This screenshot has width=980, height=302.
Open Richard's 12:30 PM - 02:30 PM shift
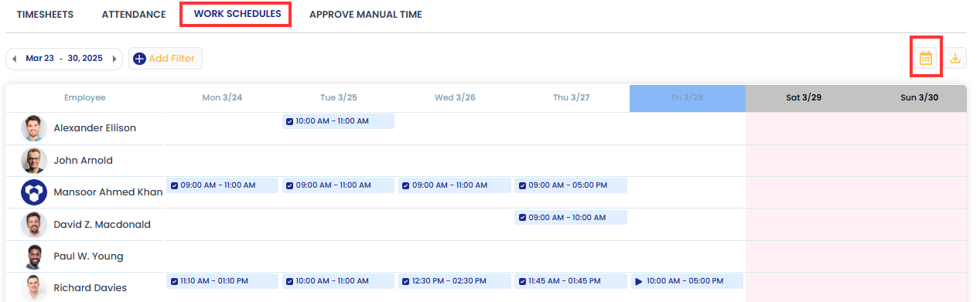[455, 281]
